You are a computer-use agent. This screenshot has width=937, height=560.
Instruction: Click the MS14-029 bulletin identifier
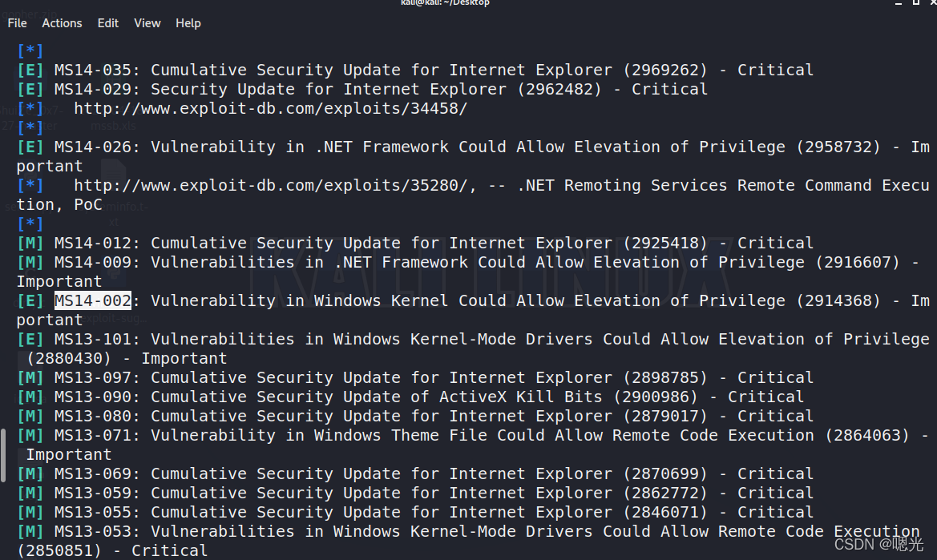[92, 89]
